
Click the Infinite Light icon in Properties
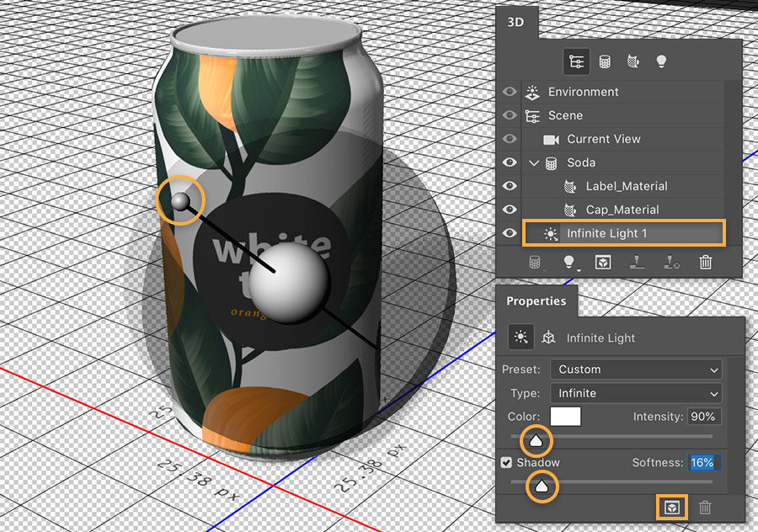(521, 337)
